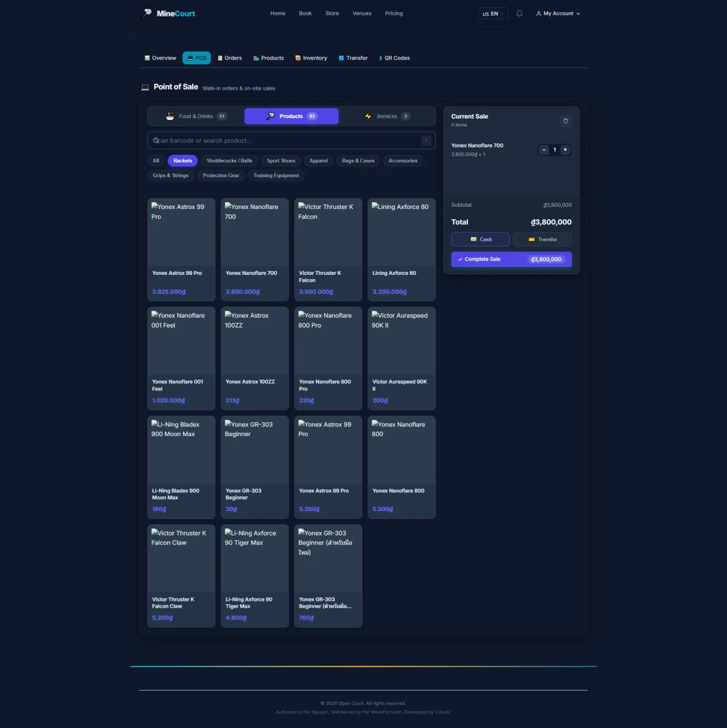
Task: Add Yonex Astrox 99 Pro priced 5.360₫
Action: click(x=328, y=467)
